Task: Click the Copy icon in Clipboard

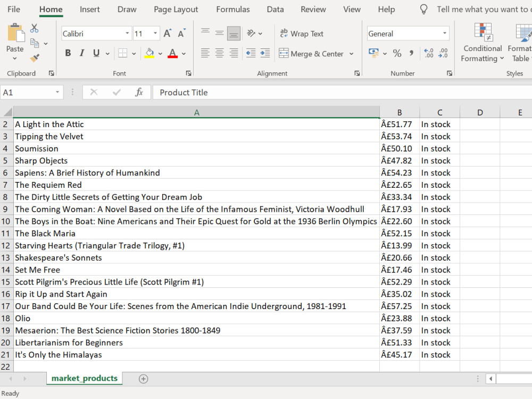Action: tap(35, 43)
